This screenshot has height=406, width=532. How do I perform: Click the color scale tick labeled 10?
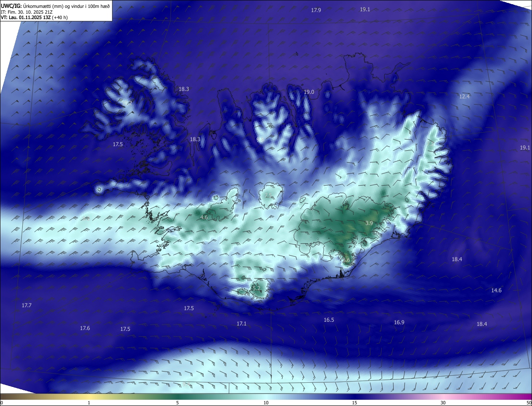click(x=266, y=403)
